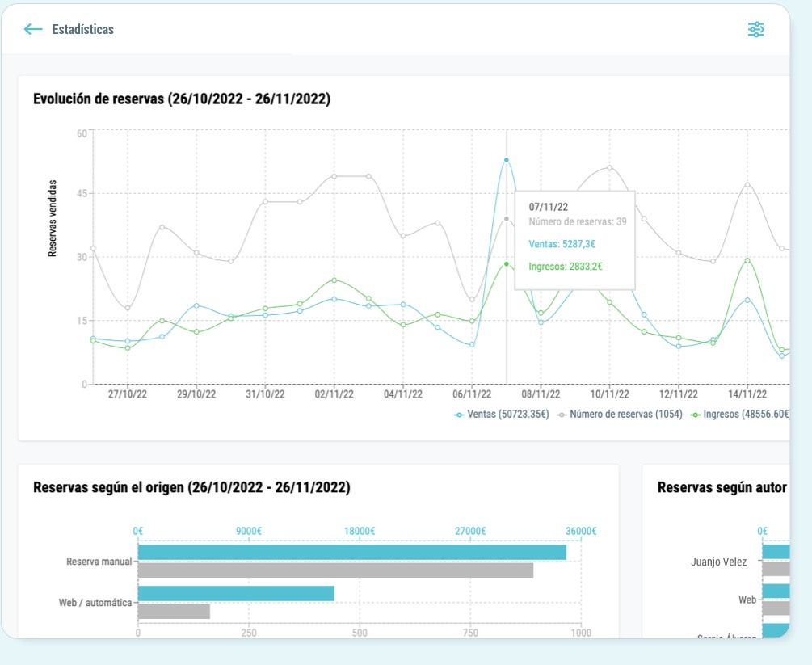Click the 'Reservas vendidas' axis label
Image resolution: width=812 pixels, height=665 pixels.
pyautogui.click(x=52, y=218)
